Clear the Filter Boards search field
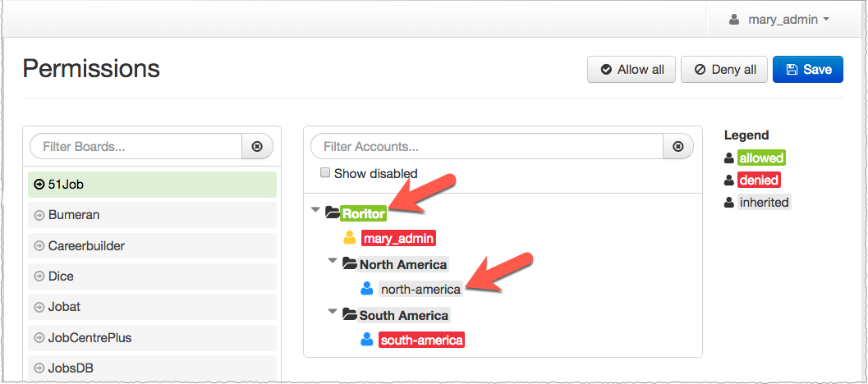Image resolution: width=868 pixels, height=384 pixels. [257, 147]
